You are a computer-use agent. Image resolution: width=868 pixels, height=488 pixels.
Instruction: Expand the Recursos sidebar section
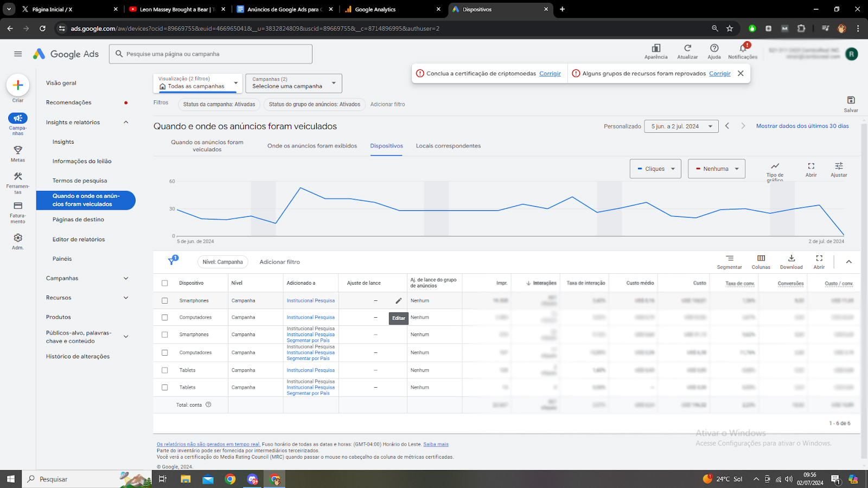(x=126, y=298)
